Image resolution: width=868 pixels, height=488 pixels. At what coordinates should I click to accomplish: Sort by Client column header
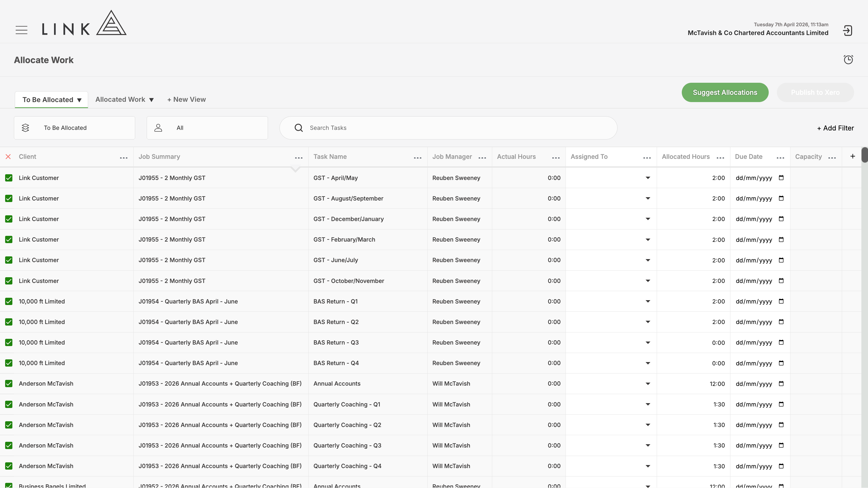(x=27, y=156)
